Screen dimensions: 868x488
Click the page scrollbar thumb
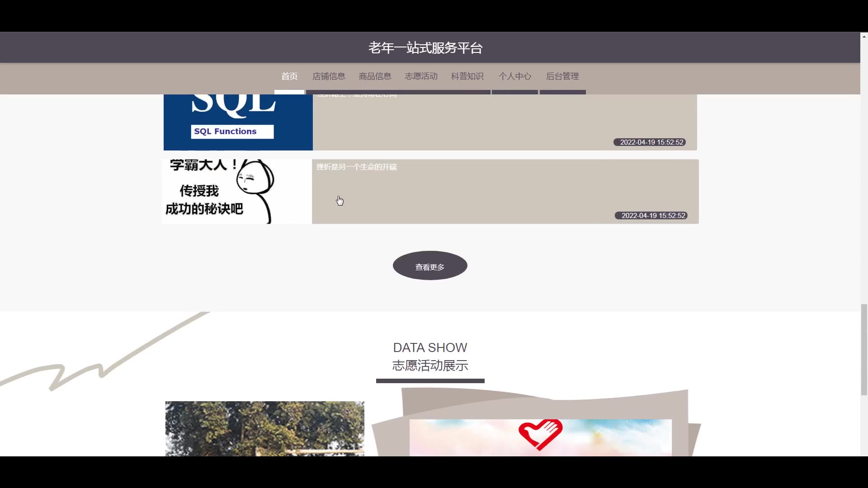[x=864, y=350]
